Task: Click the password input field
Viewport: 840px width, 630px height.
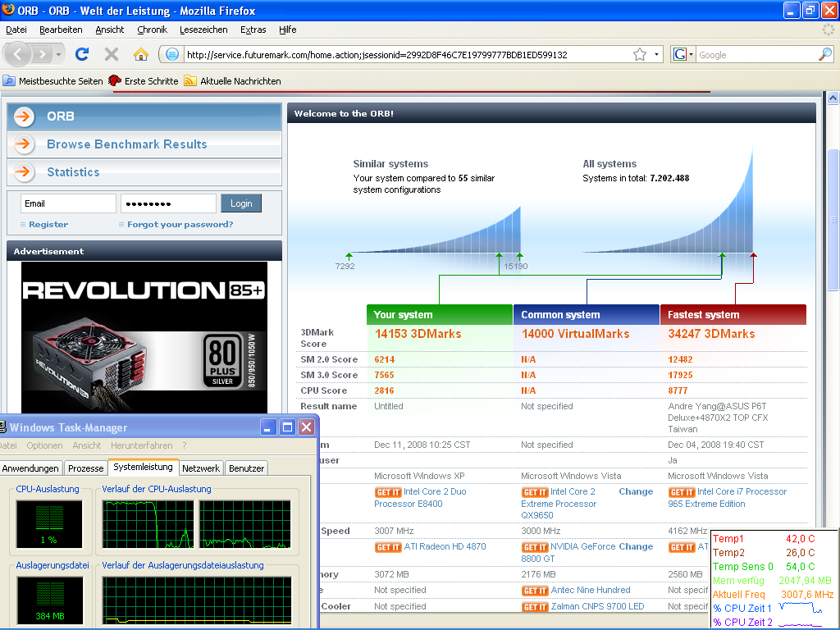Action: [x=168, y=203]
